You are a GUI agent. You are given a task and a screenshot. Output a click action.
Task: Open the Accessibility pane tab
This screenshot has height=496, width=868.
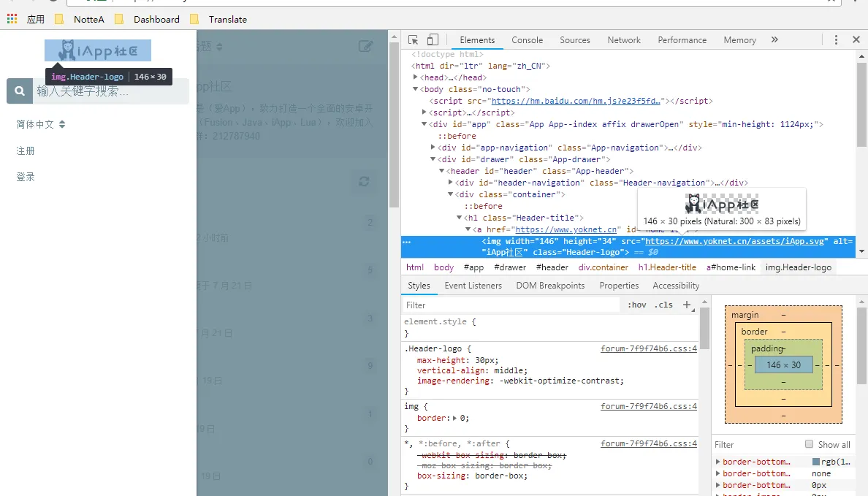[x=676, y=286]
